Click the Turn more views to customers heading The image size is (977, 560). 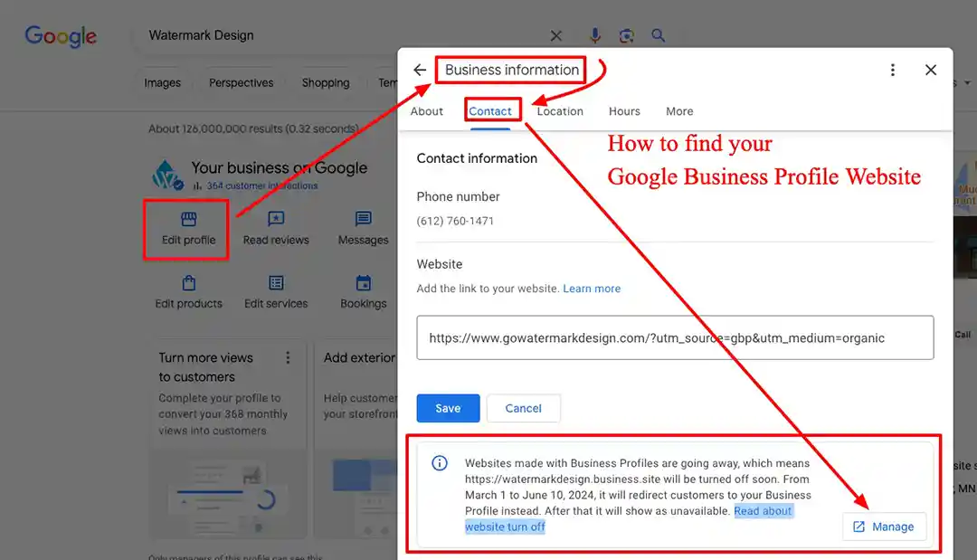205,367
